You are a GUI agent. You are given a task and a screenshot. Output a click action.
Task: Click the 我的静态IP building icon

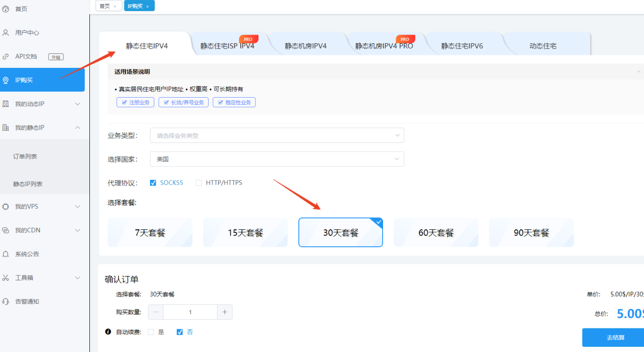pos(6,127)
